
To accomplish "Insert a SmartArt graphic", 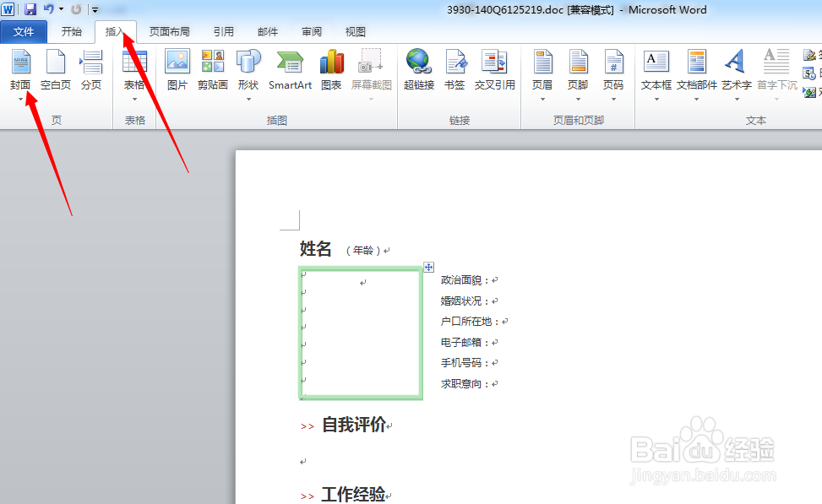I will 290,70.
